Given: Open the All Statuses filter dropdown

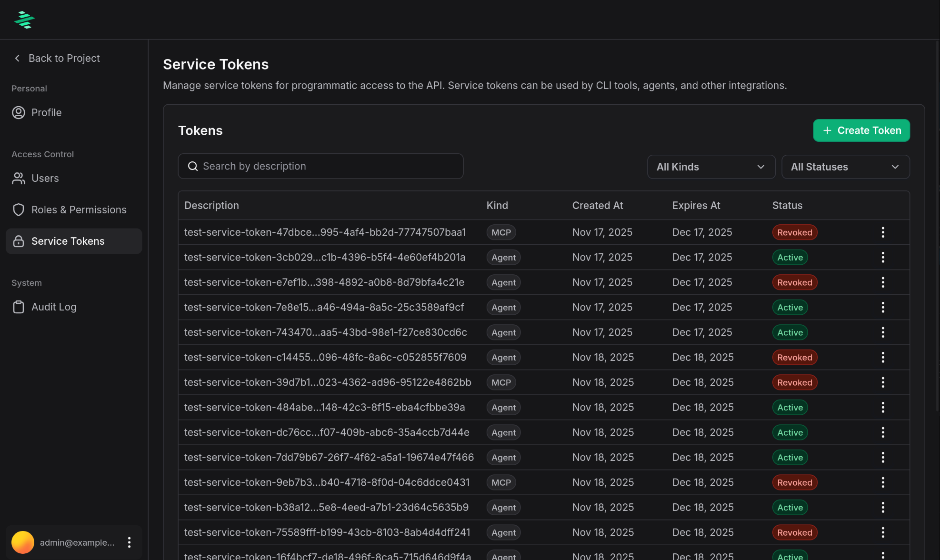Looking at the screenshot, I should tap(845, 167).
